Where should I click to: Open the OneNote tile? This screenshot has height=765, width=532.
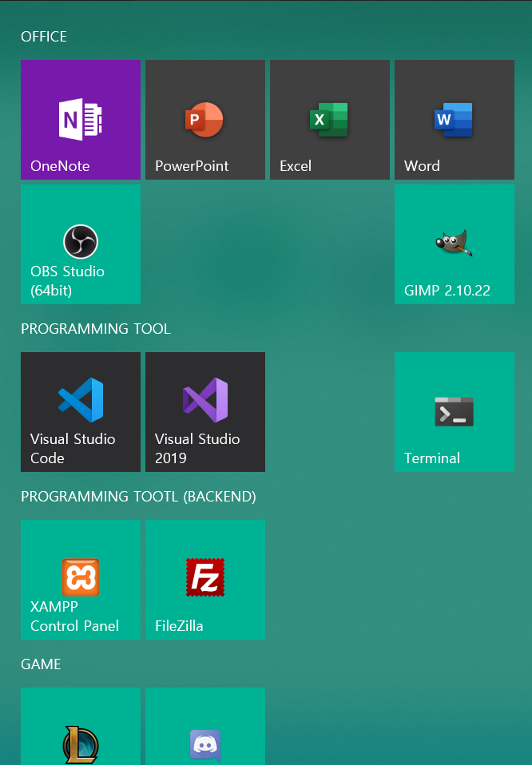click(x=81, y=120)
